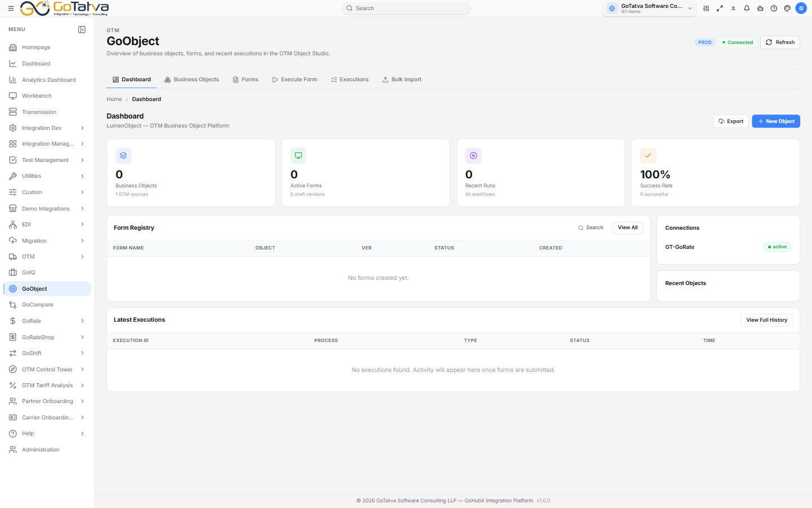Expand the GoRate sidebar menu
This screenshot has height=508, width=812.
47,321
